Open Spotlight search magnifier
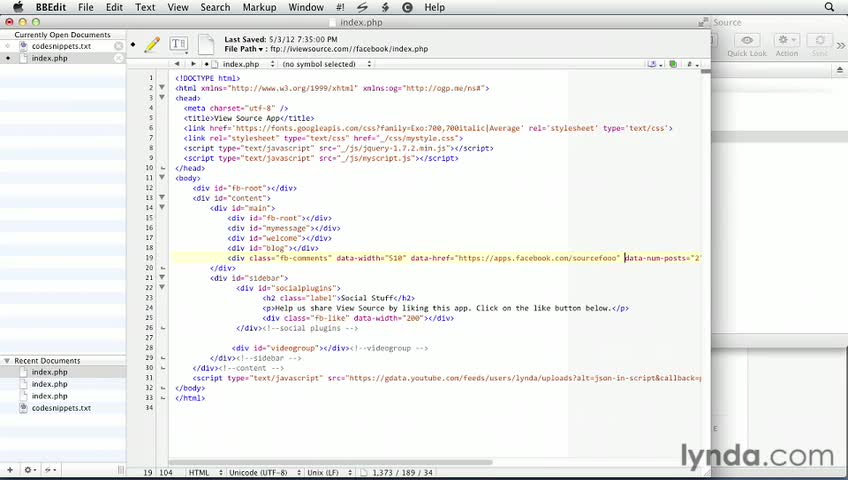The width and height of the screenshot is (848, 480). (x=829, y=7)
